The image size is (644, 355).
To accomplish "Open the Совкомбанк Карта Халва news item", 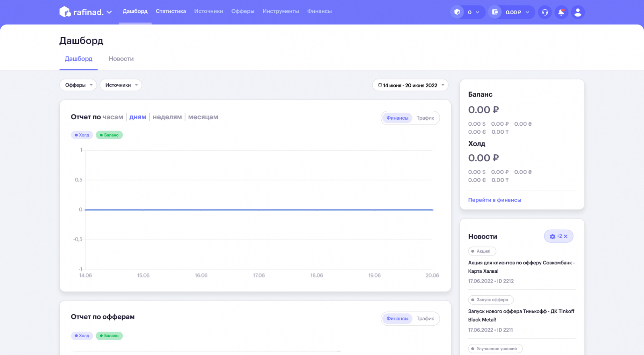I will click(x=521, y=267).
